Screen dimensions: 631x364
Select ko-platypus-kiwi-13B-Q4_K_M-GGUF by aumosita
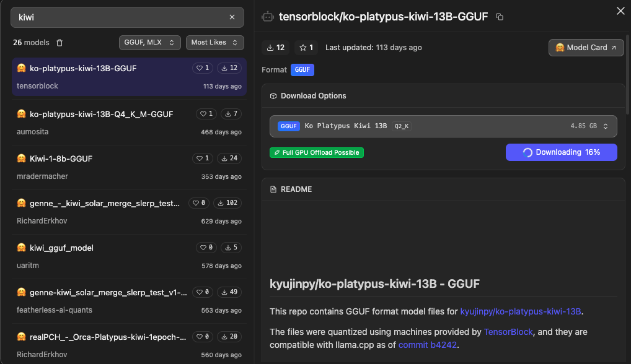pos(129,122)
